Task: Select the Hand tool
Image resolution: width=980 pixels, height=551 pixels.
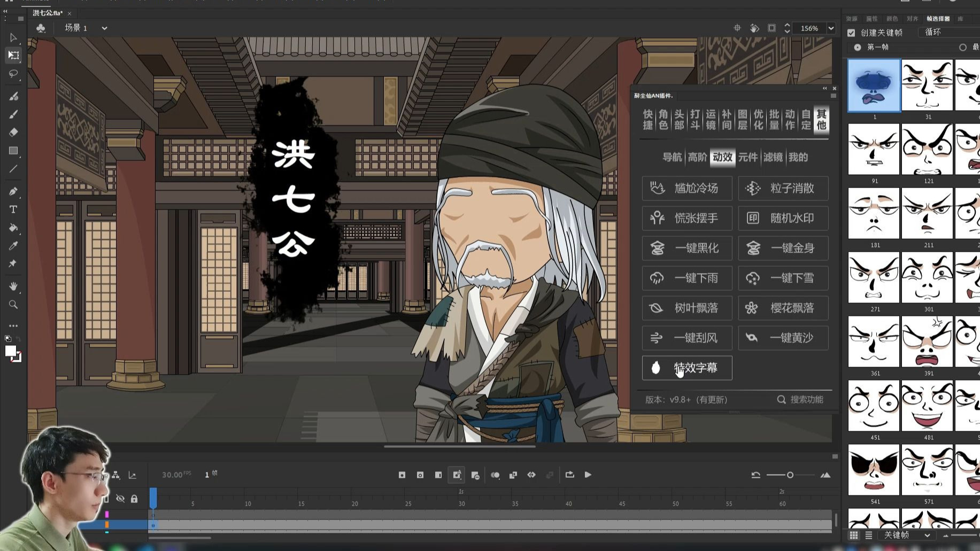Action: 13,286
